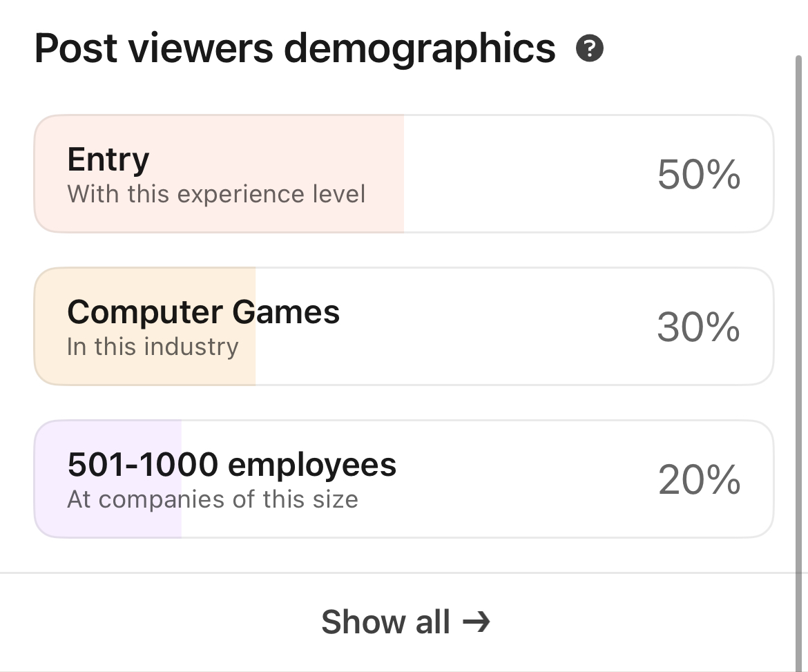Open the Show all link
808x672 pixels.
click(385, 622)
